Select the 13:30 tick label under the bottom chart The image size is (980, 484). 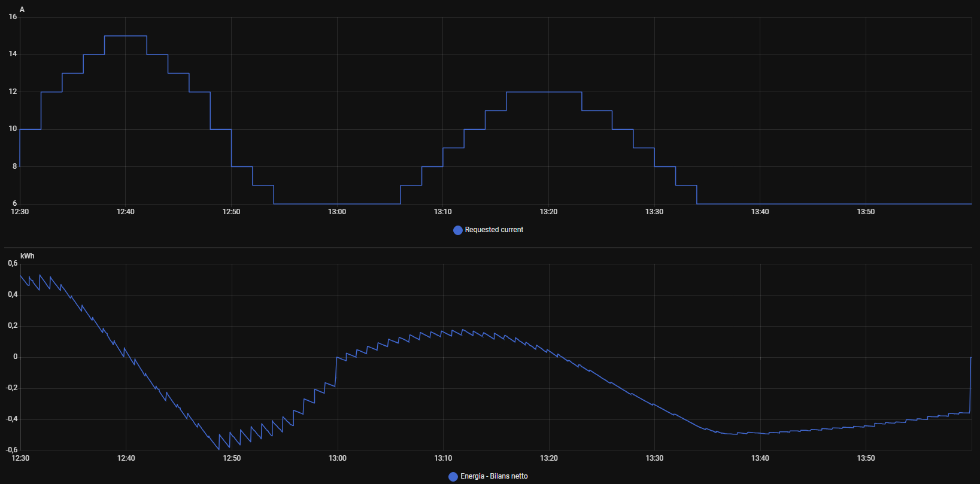654,458
